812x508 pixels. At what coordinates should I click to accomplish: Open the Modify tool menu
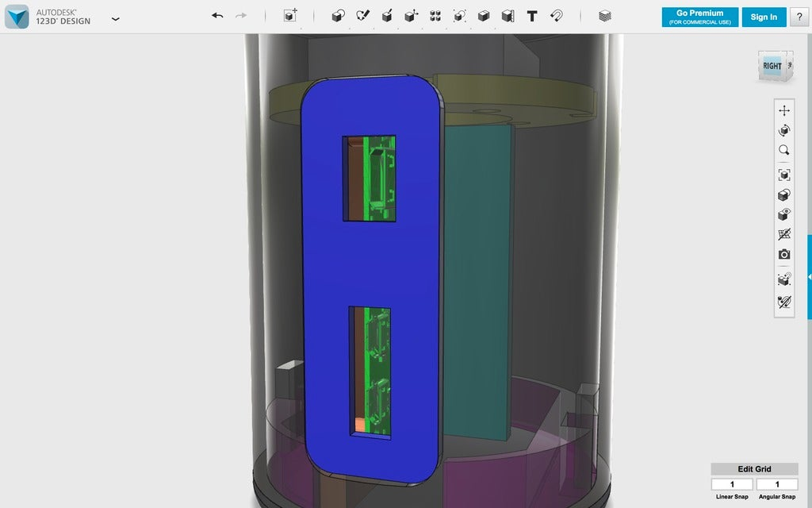coord(412,16)
